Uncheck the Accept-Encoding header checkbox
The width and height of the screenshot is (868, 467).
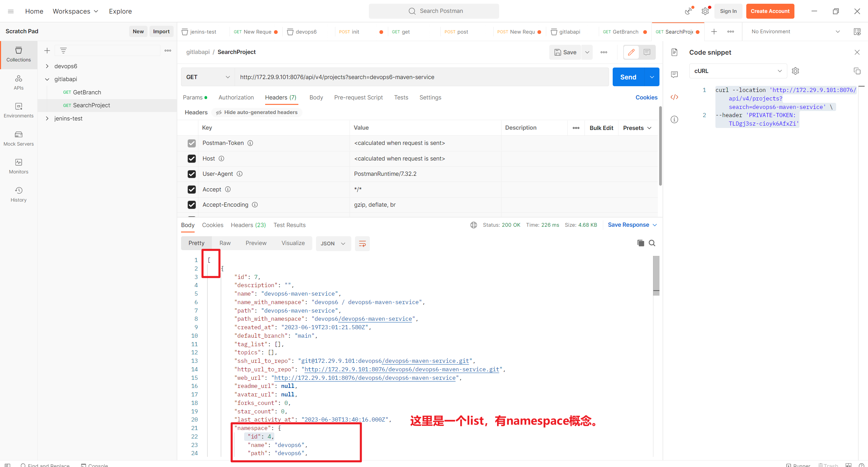[x=192, y=205]
